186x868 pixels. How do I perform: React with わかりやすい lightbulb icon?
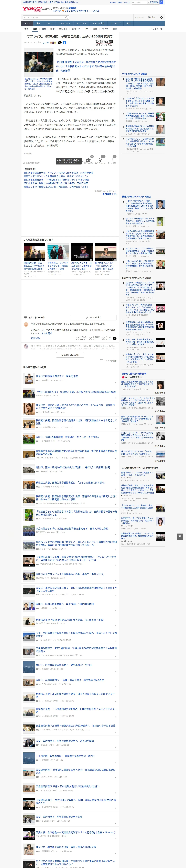pyautogui.click(x=100, y=160)
